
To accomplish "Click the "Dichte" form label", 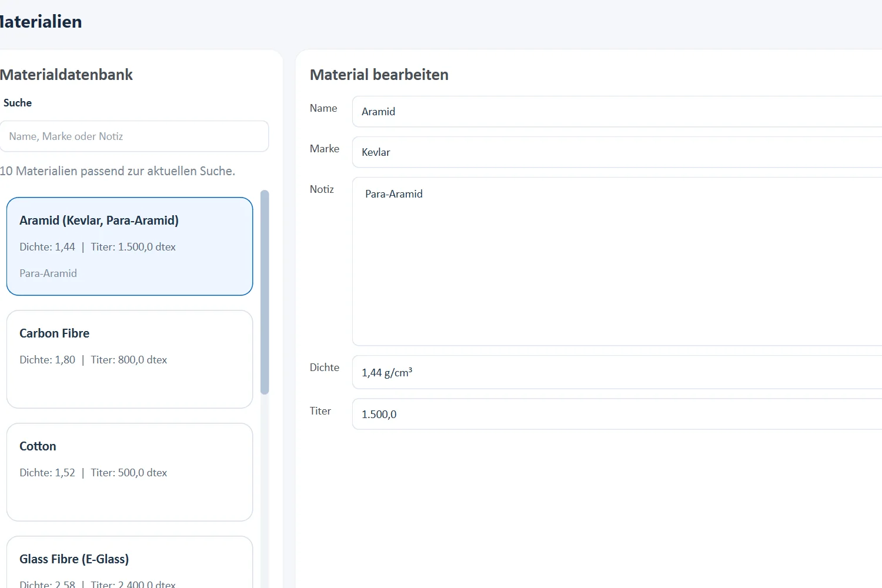I will (325, 367).
